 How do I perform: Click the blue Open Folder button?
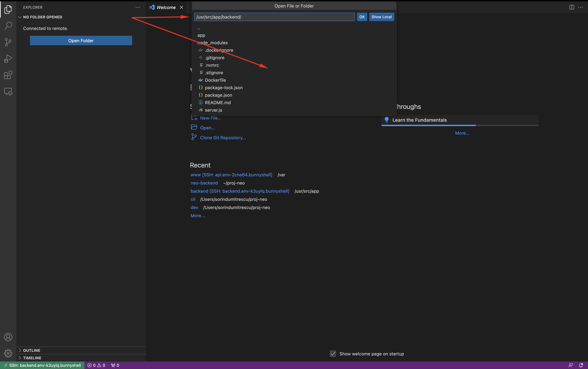point(81,41)
